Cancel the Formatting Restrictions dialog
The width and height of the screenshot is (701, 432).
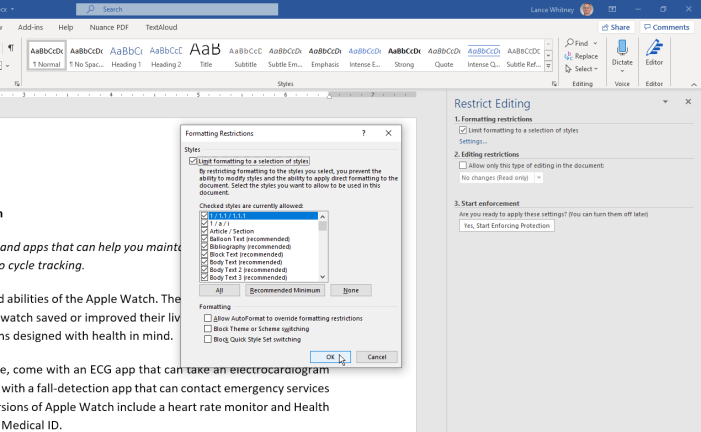coord(376,357)
